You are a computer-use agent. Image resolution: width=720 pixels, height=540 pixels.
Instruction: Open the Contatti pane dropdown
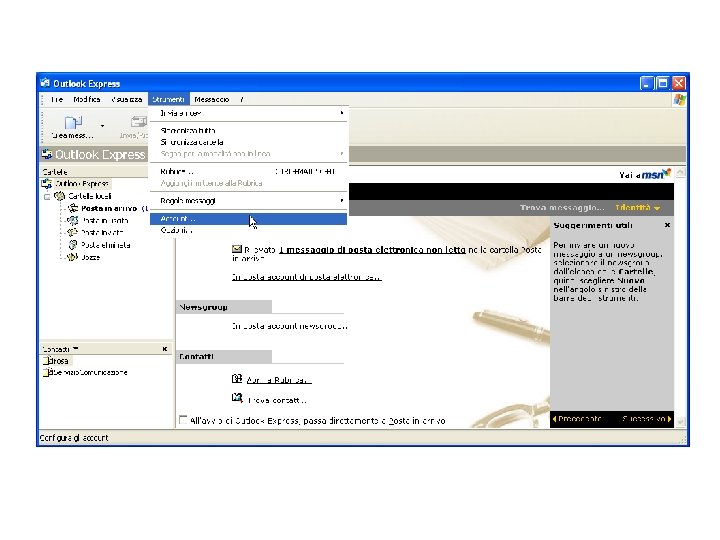pos(75,349)
